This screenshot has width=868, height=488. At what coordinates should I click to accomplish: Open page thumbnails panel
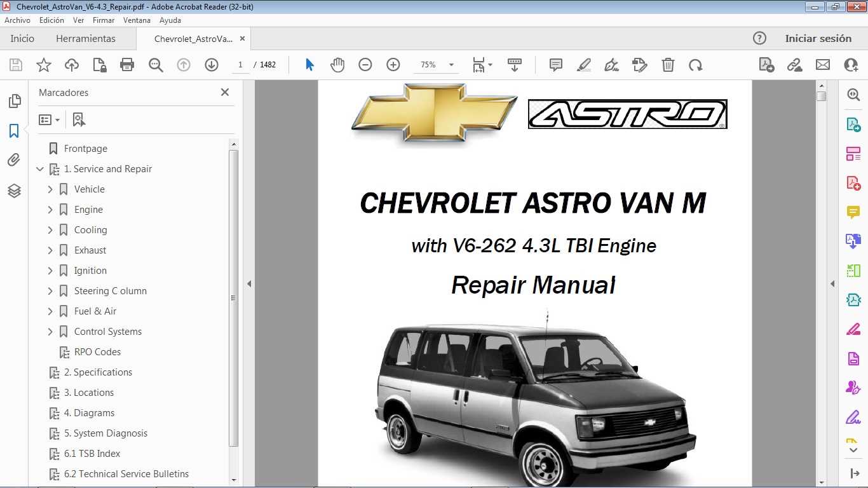point(14,101)
